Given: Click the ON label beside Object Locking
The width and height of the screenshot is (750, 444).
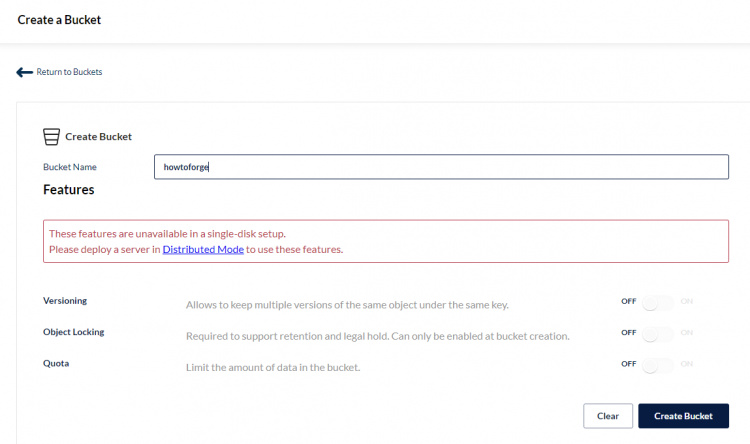Looking at the screenshot, I should 687,333.
